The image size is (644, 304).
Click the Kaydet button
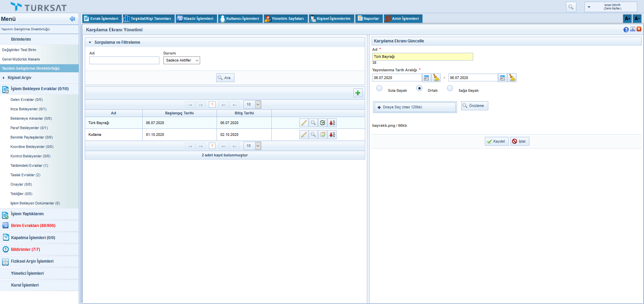496,141
